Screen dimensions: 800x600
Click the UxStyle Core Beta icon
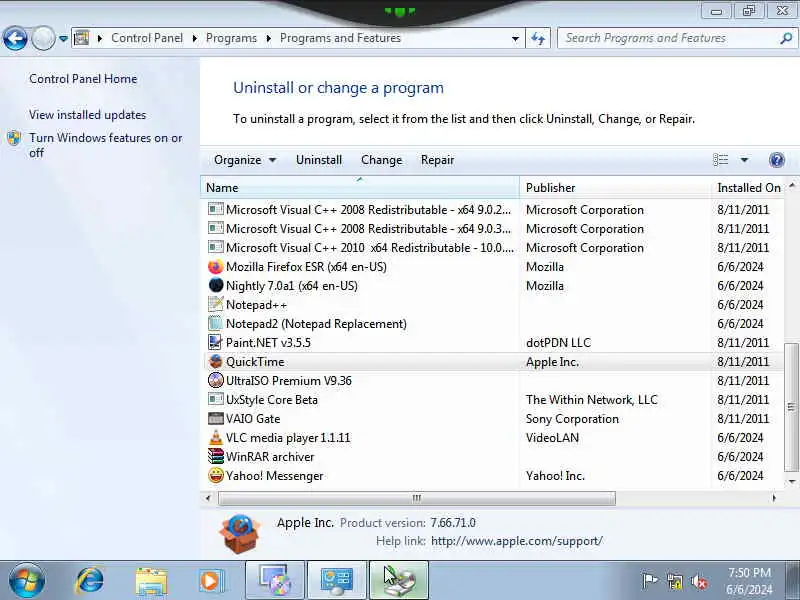pyautogui.click(x=216, y=399)
